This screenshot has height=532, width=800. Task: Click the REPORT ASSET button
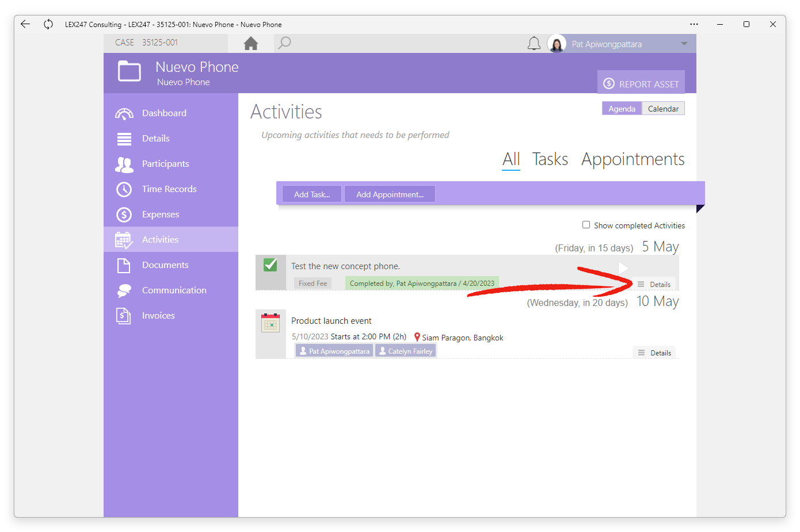641,83
